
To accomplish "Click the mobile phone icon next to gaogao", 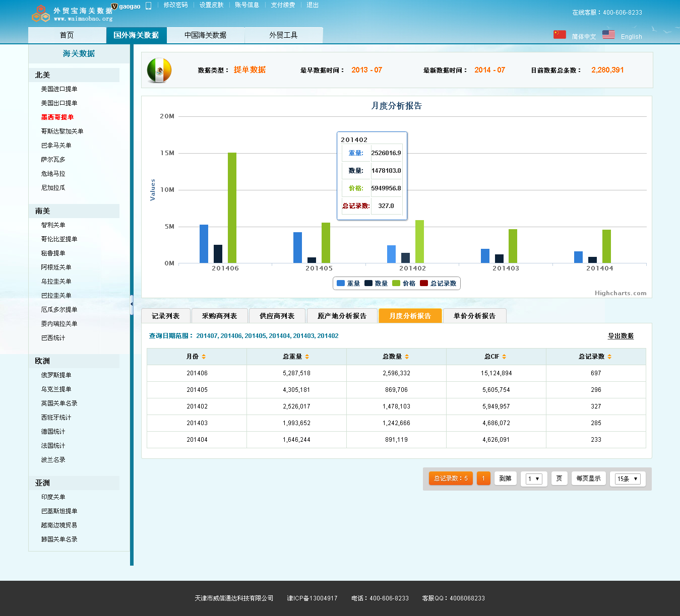I will pyautogui.click(x=148, y=6).
